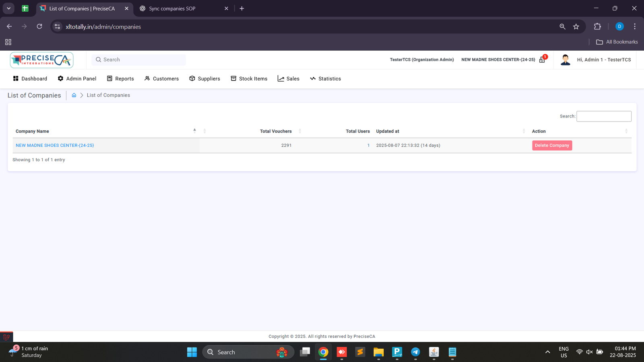Open the NEW MADNE SHOES CENTER-(24-25) link
This screenshot has height=362, width=644.
click(x=55, y=146)
